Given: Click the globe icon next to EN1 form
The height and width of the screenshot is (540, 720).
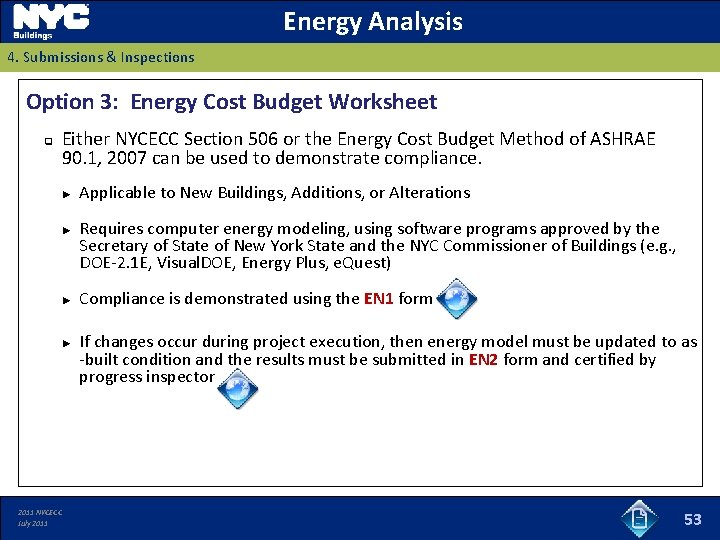Looking at the screenshot, I should [x=456, y=298].
